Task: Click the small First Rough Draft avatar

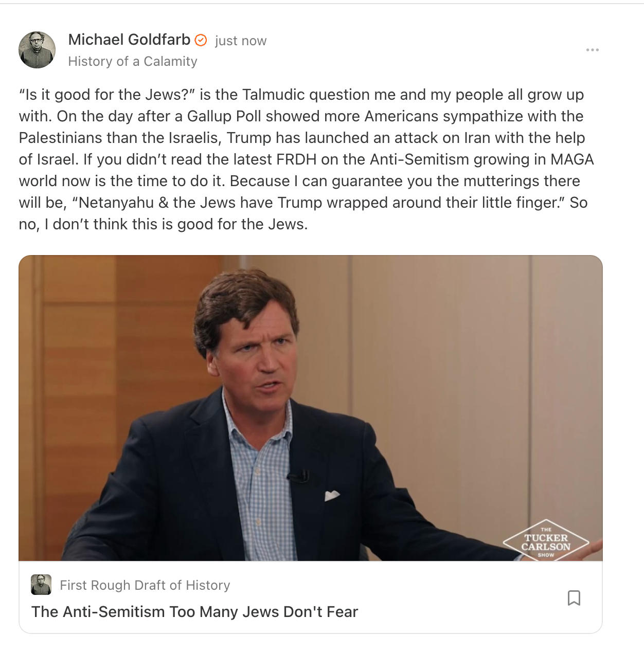Action: (41, 585)
